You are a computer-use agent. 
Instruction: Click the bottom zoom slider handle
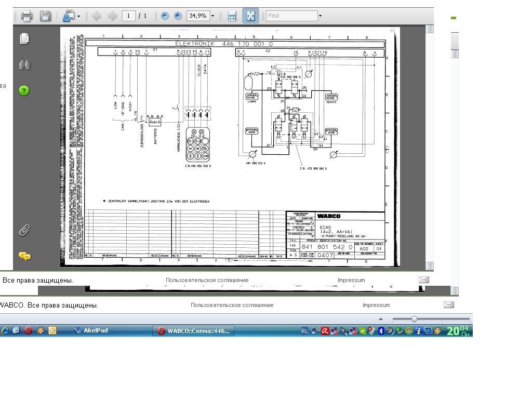point(414,319)
